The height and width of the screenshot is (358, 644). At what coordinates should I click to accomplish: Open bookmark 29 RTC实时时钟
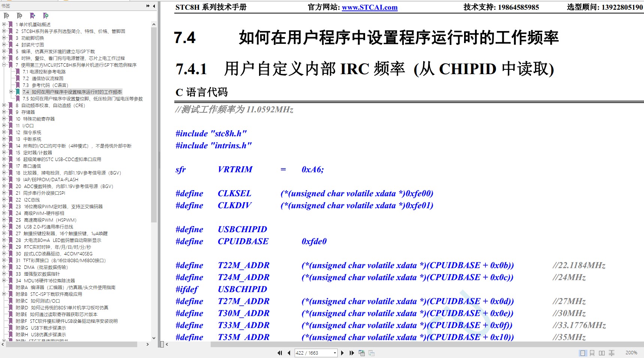pyautogui.click(x=54, y=247)
